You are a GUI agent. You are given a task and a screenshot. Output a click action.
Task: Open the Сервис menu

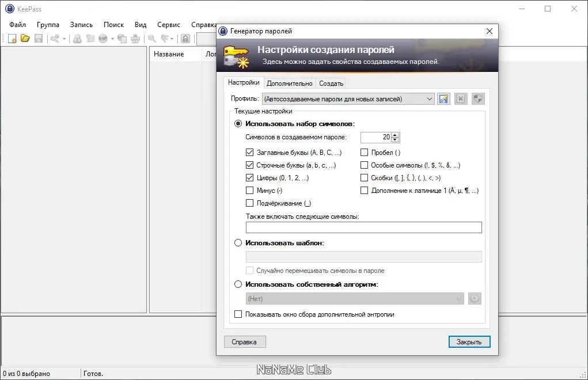tap(169, 25)
